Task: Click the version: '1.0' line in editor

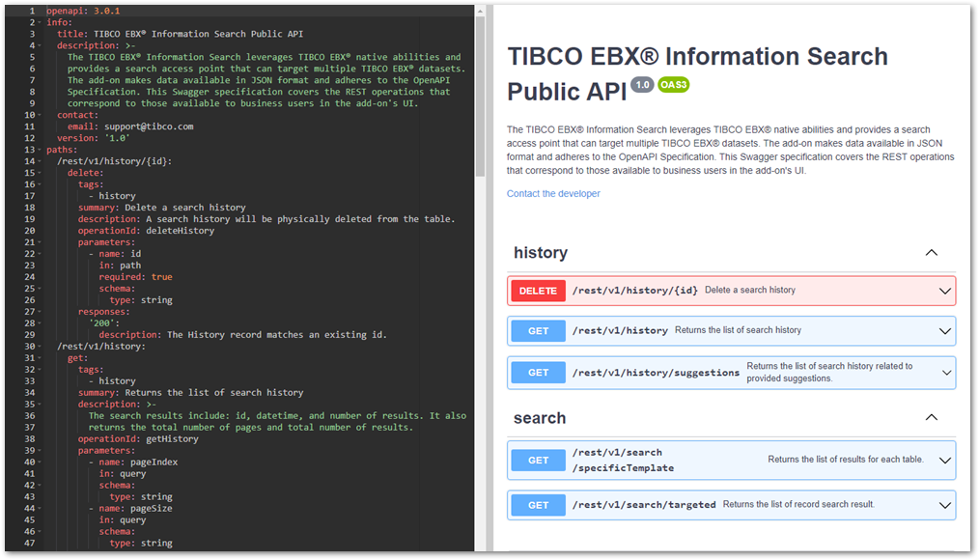Action: 94,138
